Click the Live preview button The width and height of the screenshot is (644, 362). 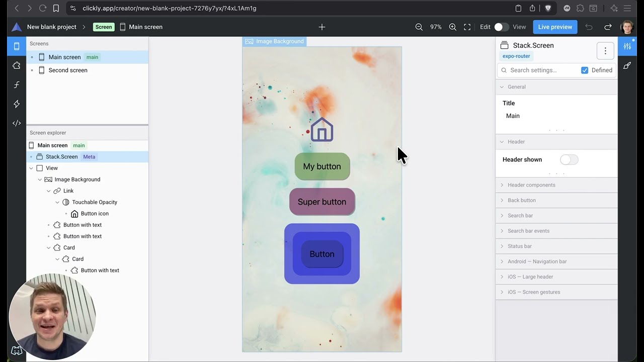click(555, 27)
